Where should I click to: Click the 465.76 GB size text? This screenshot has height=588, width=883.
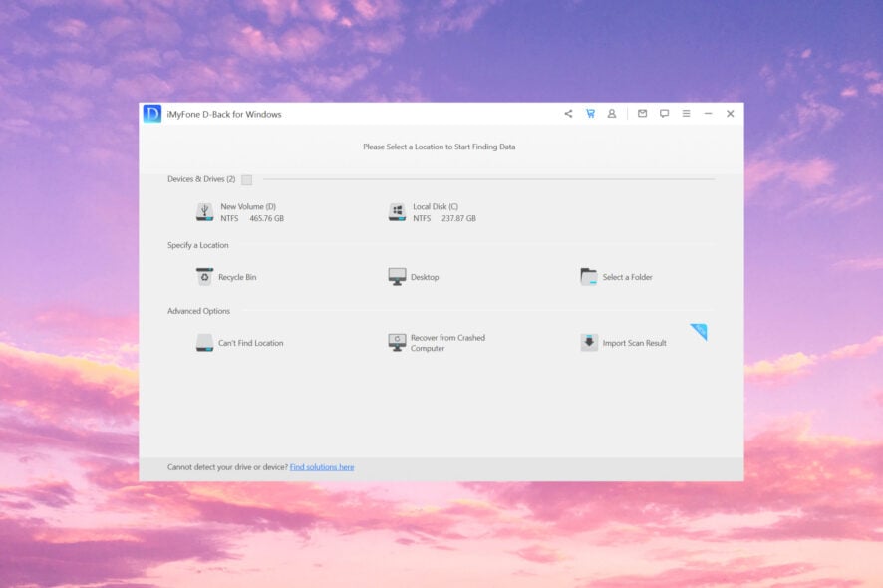267,218
